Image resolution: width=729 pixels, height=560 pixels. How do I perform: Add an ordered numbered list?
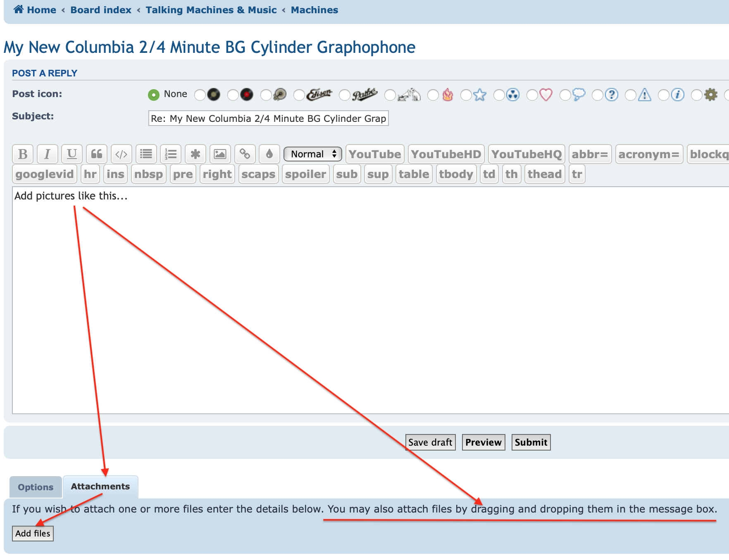click(x=171, y=154)
